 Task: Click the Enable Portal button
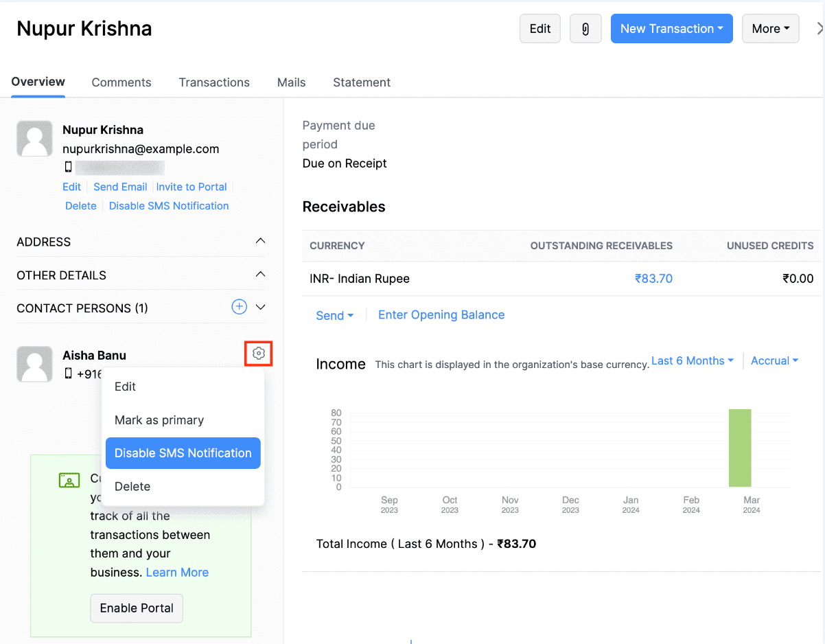tap(137, 608)
